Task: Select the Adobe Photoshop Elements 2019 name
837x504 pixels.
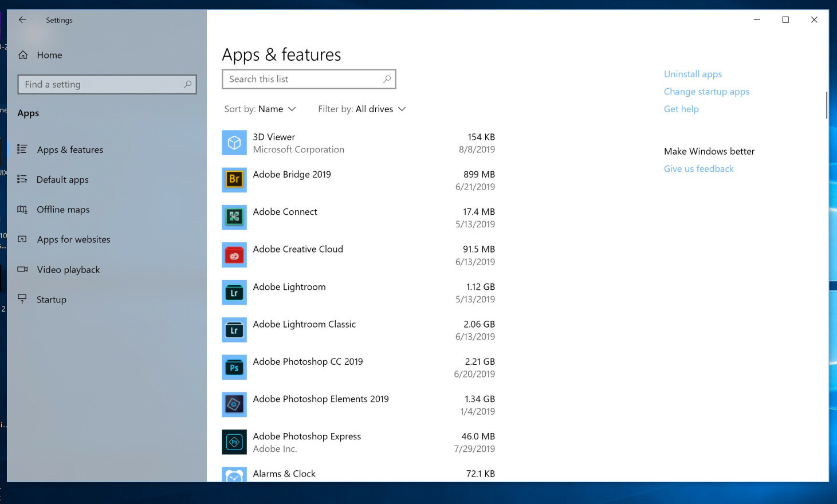Action: coord(321,399)
